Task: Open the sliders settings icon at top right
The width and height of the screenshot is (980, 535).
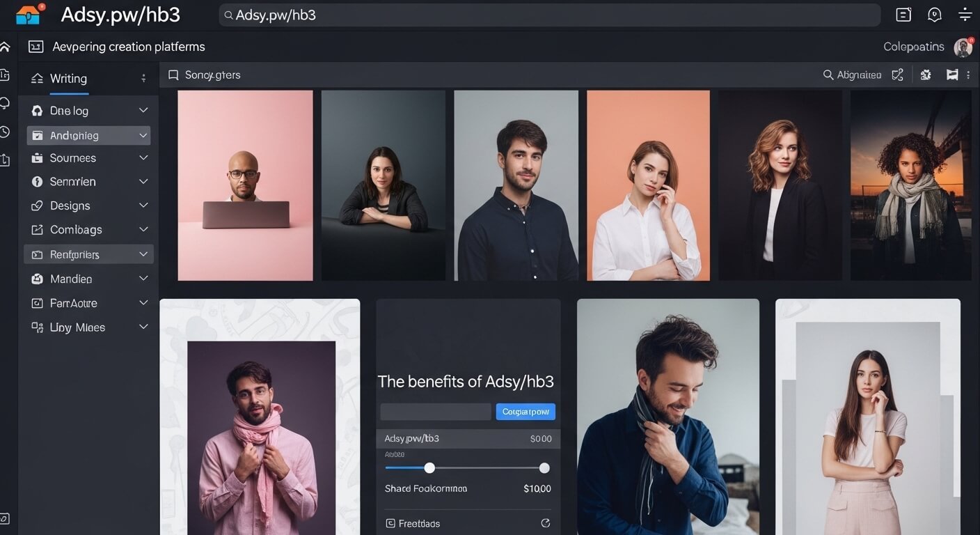Action: click(965, 15)
